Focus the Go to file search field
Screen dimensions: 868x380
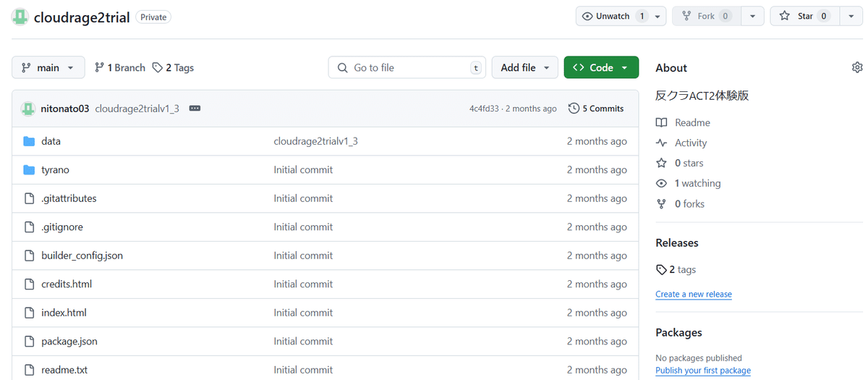click(x=407, y=67)
